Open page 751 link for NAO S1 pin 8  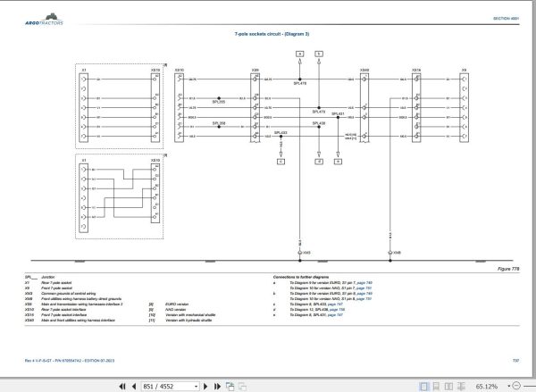[x=364, y=299]
